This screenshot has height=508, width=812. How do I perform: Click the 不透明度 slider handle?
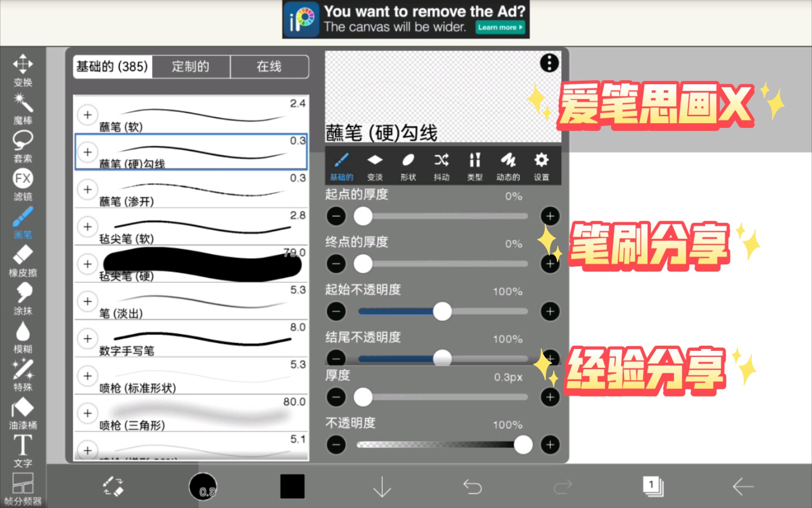pyautogui.click(x=523, y=445)
